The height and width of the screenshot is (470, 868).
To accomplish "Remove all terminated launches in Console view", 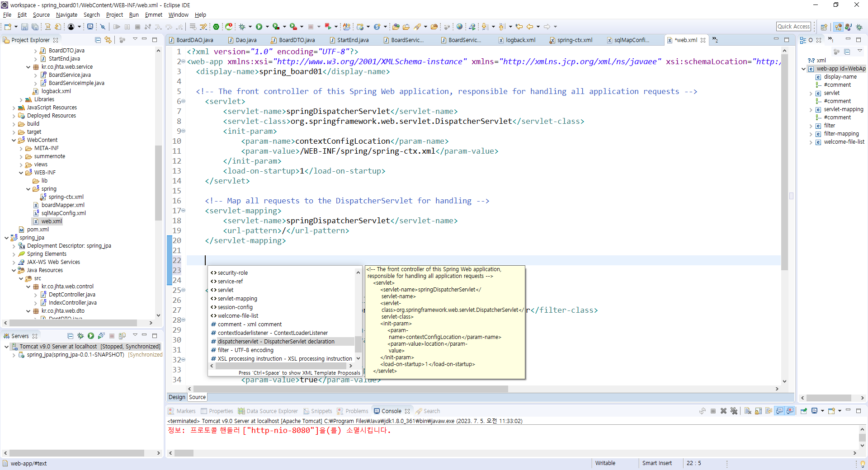I will click(x=734, y=411).
